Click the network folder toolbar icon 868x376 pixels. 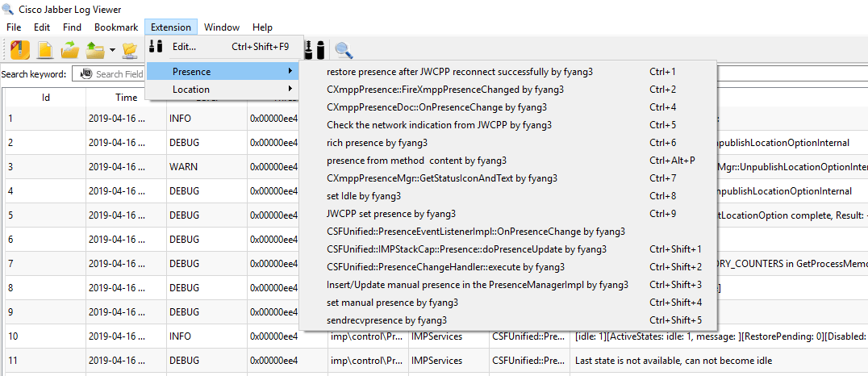click(130, 50)
